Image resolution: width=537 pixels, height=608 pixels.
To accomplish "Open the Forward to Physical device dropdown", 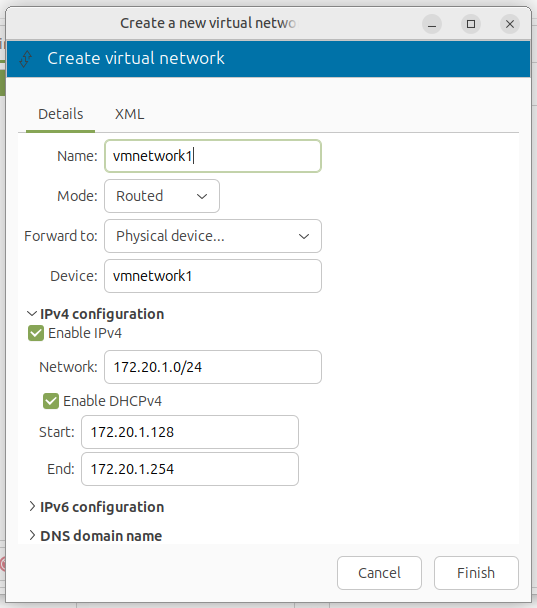I will (x=213, y=236).
